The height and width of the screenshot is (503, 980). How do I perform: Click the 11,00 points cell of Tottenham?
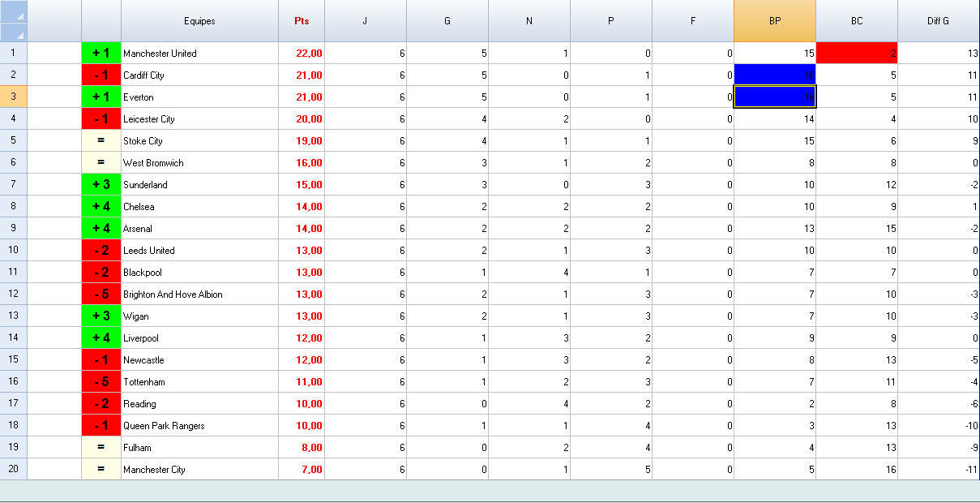[302, 381]
